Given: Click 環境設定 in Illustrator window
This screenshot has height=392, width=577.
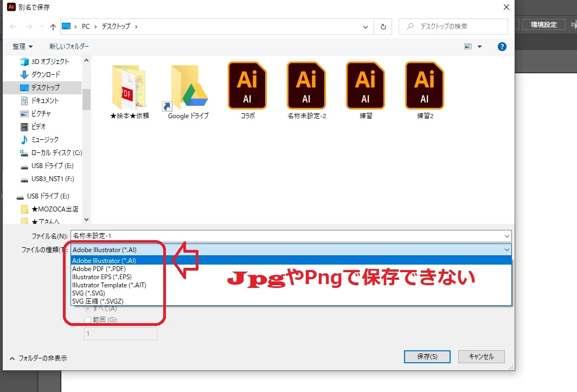Looking at the screenshot, I should pos(544,24).
